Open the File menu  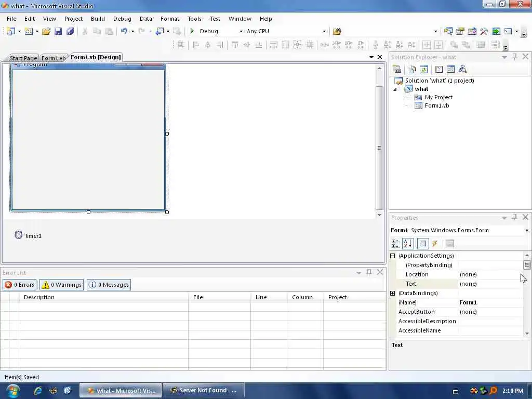click(11, 19)
